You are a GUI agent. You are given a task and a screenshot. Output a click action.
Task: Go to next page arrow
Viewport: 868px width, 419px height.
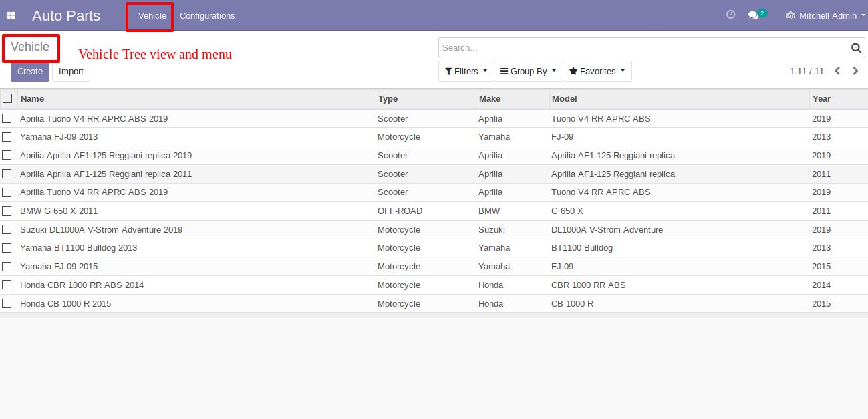click(x=855, y=71)
